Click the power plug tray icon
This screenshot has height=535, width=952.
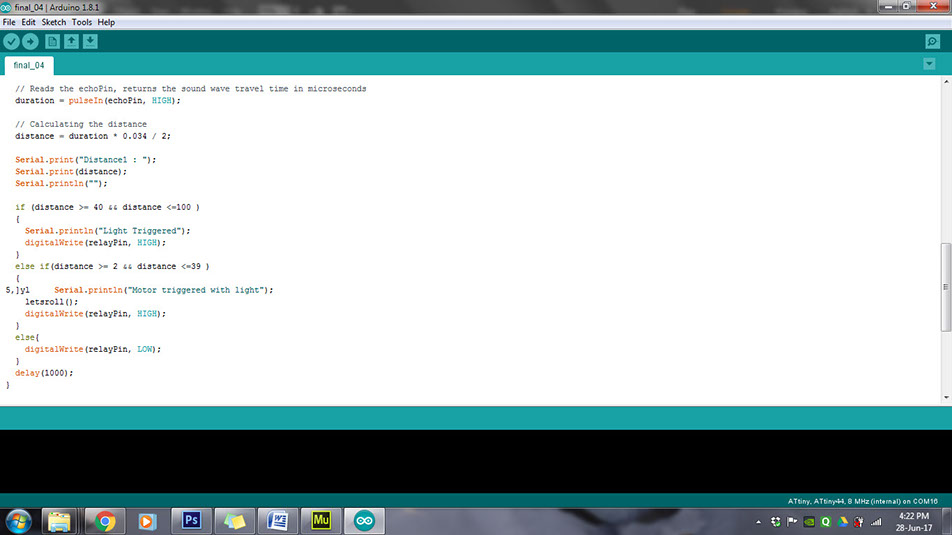click(858, 522)
